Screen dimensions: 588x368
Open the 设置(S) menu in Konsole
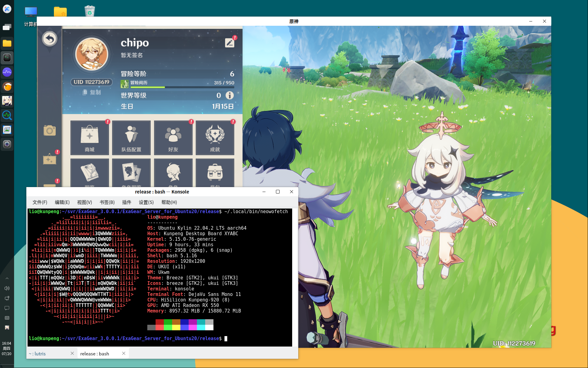pos(146,202)
